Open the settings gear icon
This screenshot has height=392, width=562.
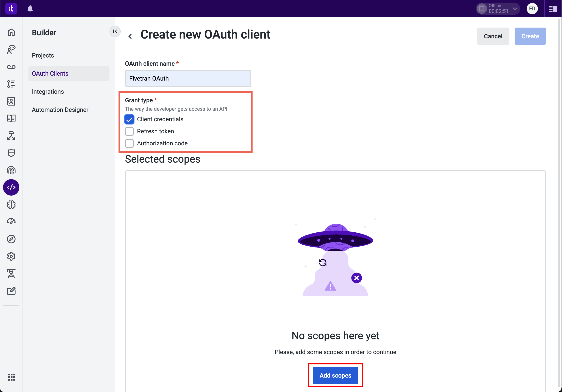pos(12,256)
